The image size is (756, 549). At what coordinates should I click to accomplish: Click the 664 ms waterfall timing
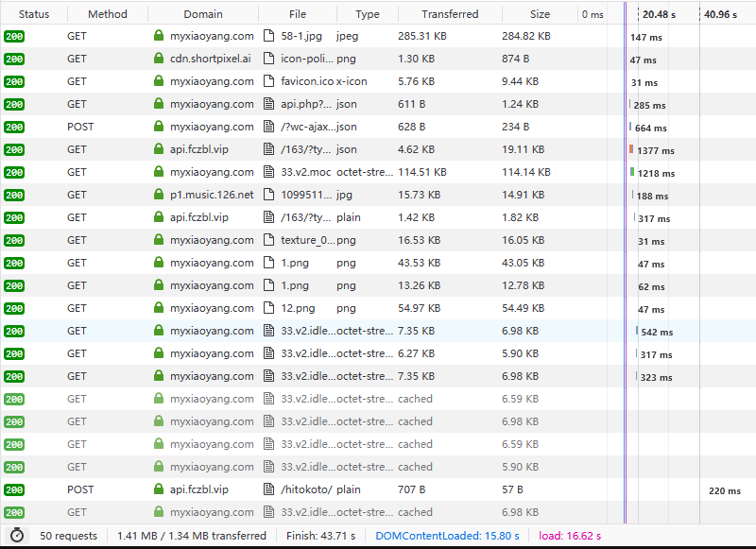651,128
